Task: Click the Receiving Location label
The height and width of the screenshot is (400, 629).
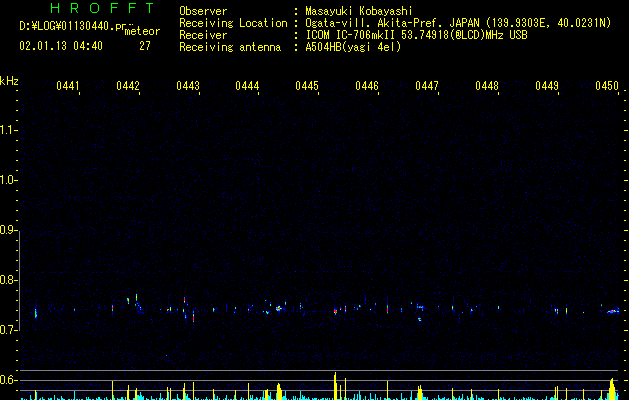Action: click(x=233, y=23)
